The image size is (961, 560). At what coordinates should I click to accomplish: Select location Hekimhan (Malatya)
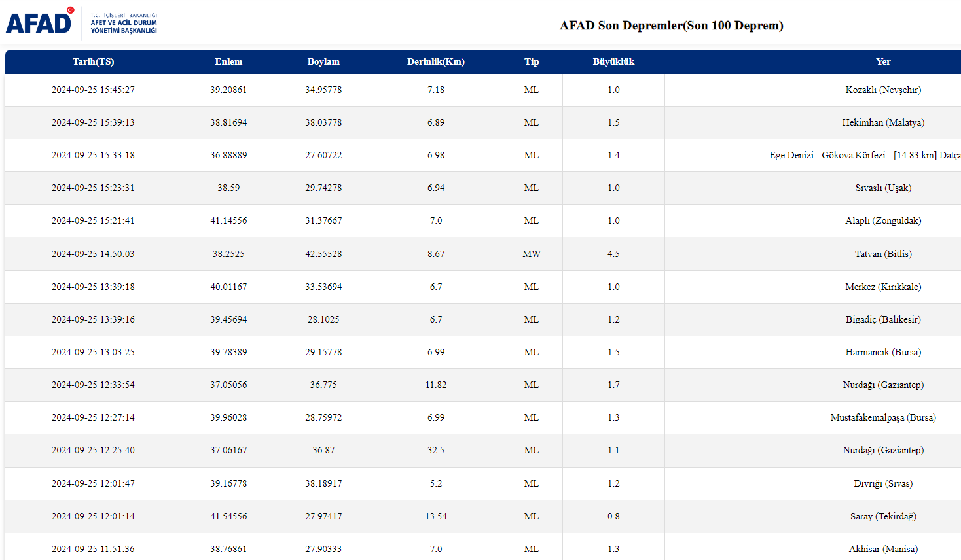(x=883, y=122)
